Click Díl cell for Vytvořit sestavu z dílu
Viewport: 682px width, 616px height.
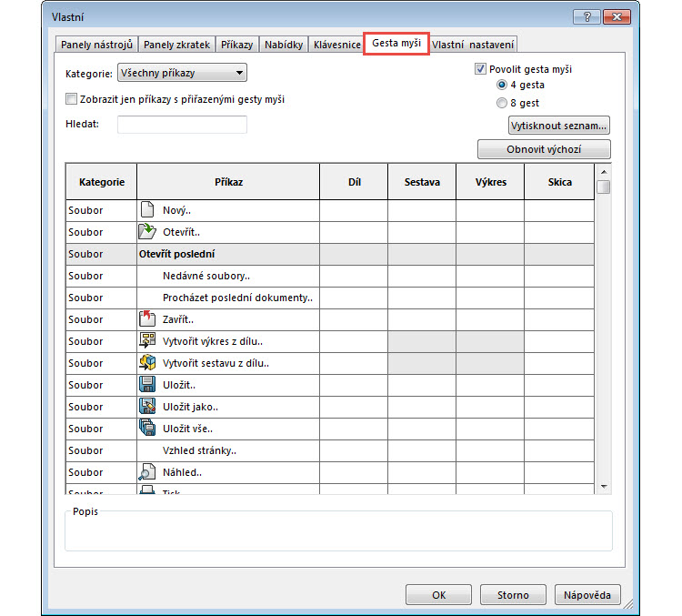coord(354,363)
